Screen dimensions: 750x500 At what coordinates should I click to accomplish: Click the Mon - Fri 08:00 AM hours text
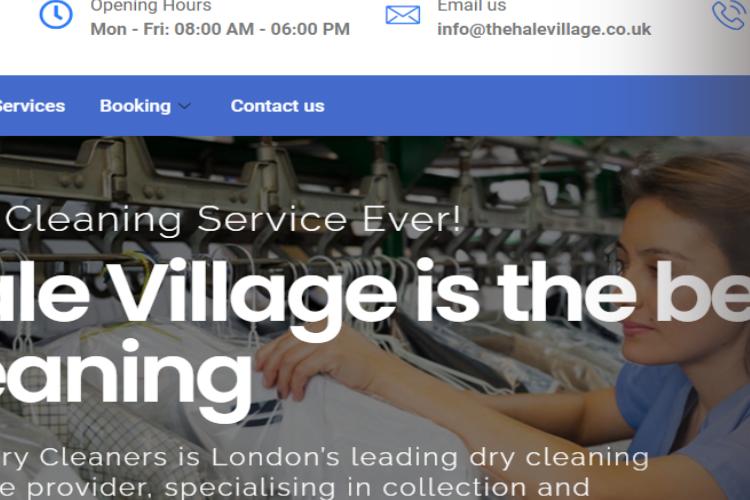click(x=220, y=29)
